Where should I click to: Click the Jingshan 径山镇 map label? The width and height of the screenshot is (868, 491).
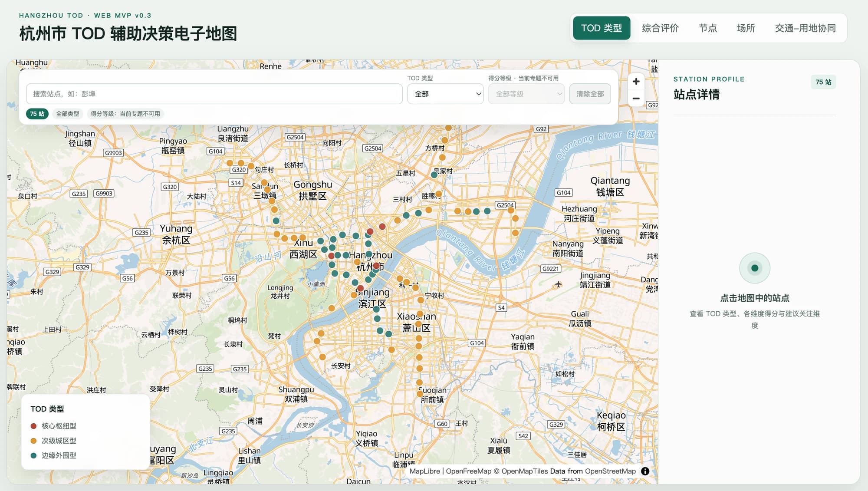coord(80,138)
